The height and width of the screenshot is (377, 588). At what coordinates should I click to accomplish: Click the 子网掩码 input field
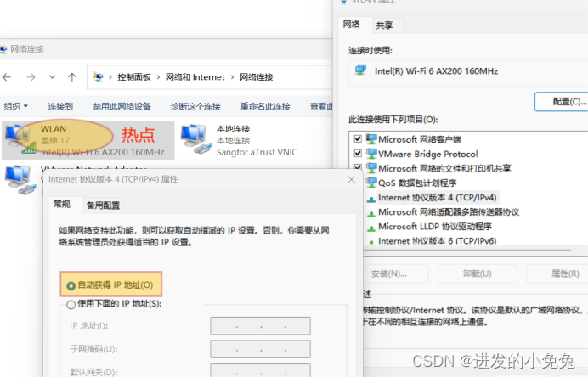(x=260, y=349)
